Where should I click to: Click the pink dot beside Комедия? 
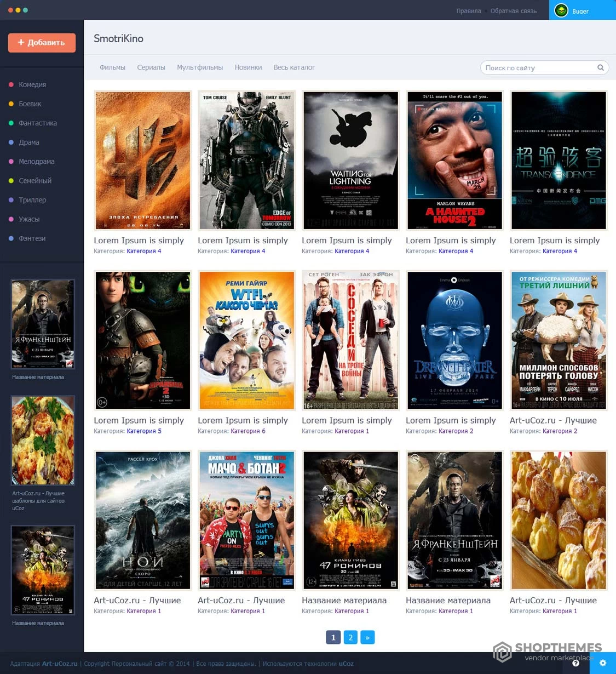click(x=11, y=84)
